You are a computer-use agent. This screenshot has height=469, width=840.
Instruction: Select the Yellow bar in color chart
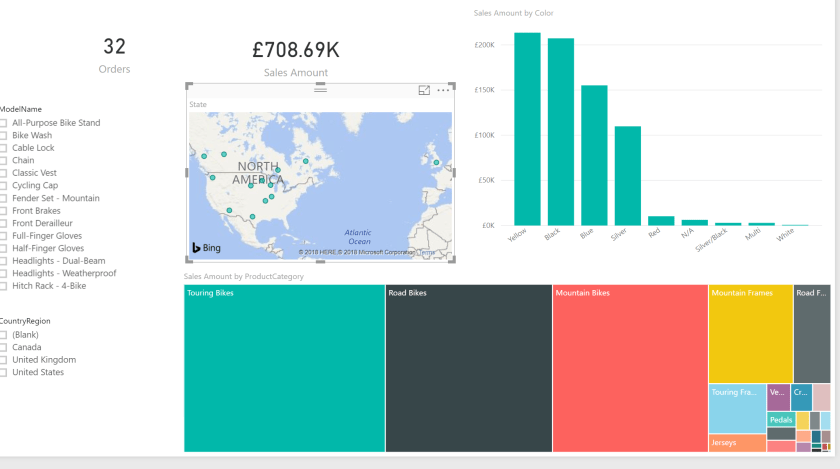[527, 129]
